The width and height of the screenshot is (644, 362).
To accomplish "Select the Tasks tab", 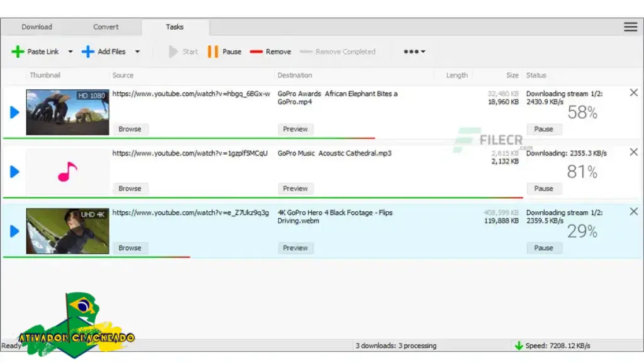I will (x=175, y=27).
